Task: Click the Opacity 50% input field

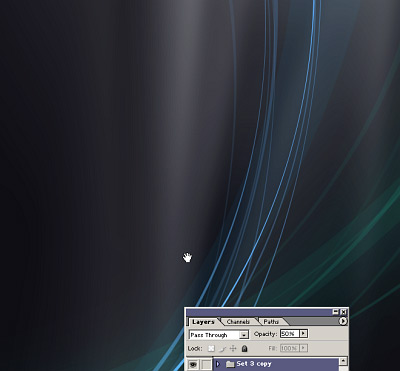Action: pos(290,333)
